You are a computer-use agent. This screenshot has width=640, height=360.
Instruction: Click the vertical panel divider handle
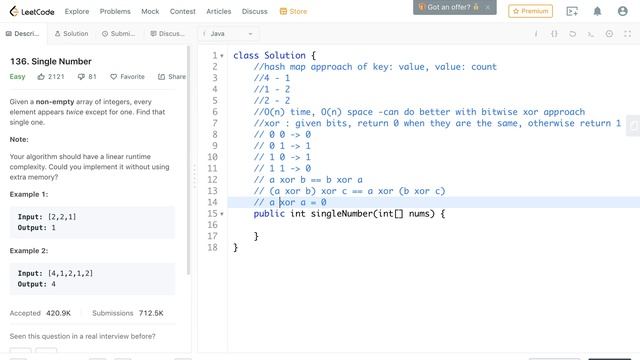pos(194,176)
